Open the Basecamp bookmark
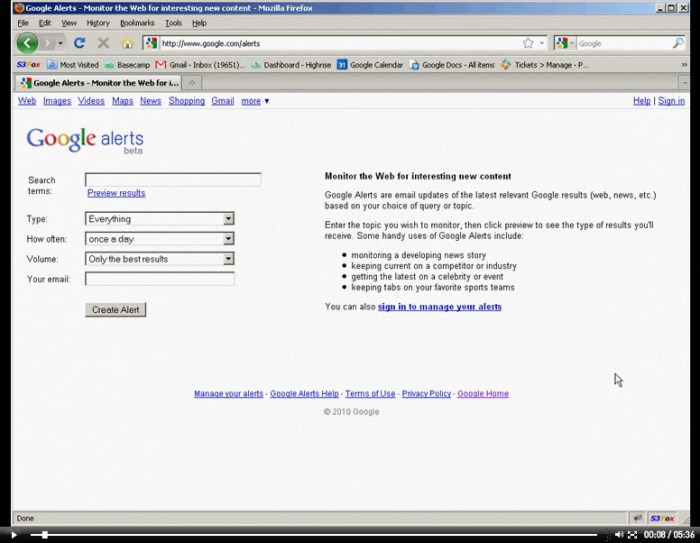This screenshot has width=700, height=543. [127, 65]
